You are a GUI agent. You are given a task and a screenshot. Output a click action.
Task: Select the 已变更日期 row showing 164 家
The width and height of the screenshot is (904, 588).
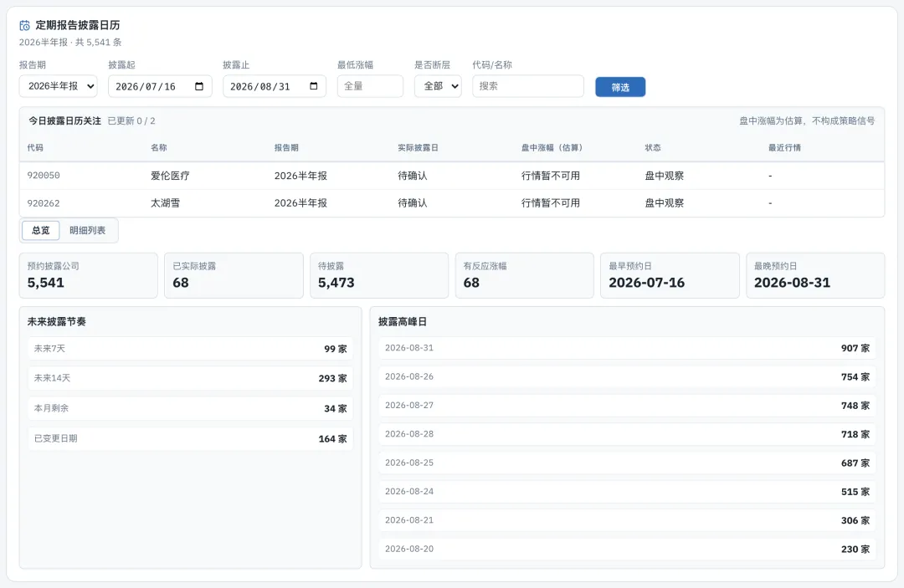pos(190,439)
